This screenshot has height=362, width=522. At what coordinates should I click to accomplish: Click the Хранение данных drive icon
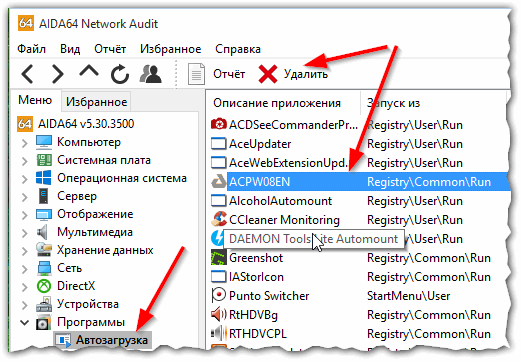coord(44,250)
